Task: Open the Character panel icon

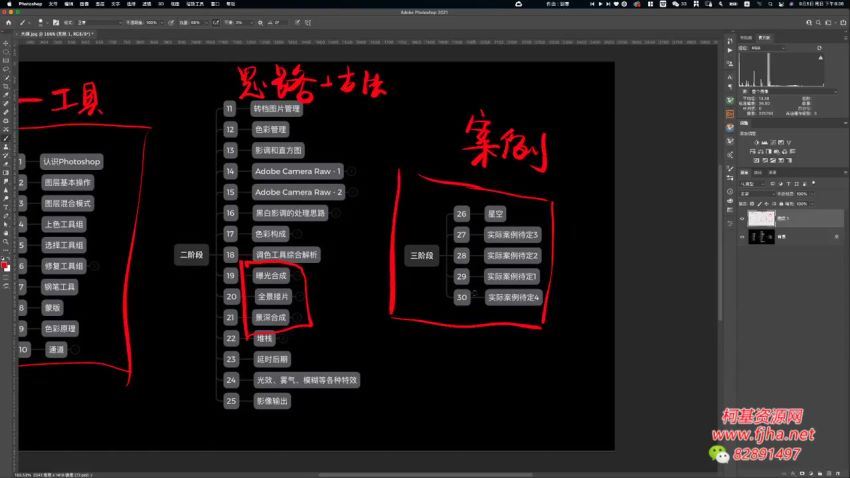Action: (x=730, y=77)
